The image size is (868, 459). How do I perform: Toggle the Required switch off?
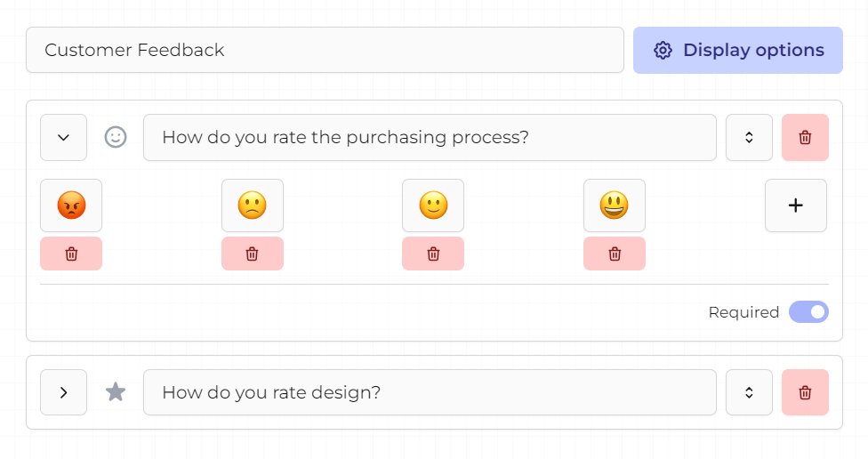pos(808,312)
